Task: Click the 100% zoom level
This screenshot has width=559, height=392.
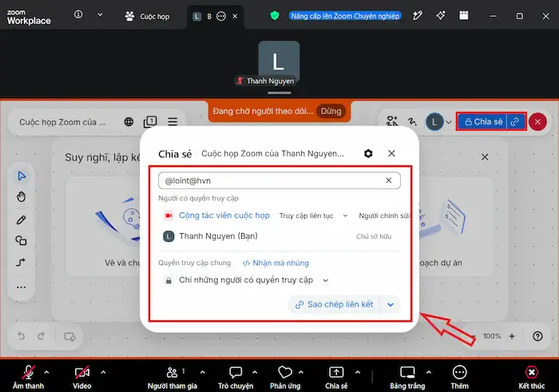Action: 492,336
